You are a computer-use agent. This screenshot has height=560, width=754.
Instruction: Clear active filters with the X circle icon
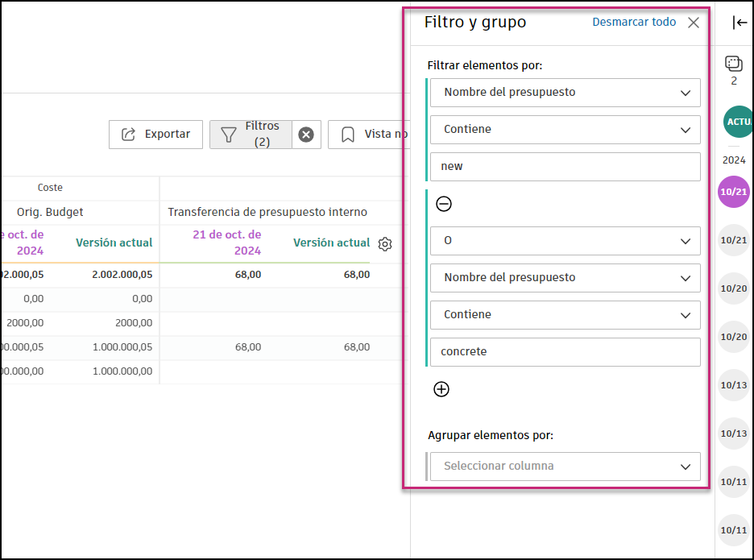(306, 135)
